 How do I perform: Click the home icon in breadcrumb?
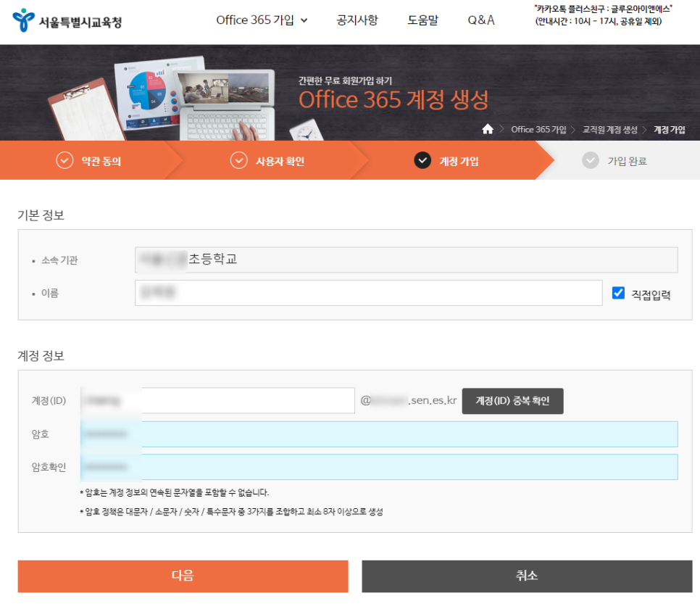coord(488,129)
